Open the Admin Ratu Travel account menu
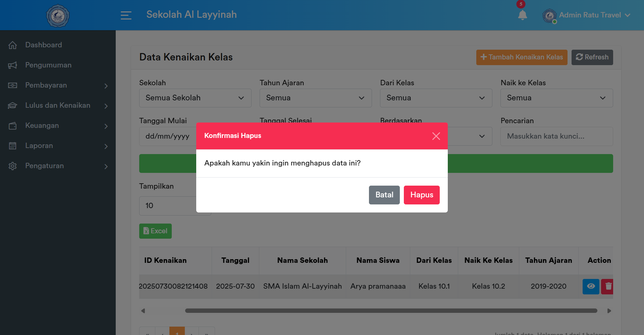Screen dimensions: 644x335 coord(587,15)
